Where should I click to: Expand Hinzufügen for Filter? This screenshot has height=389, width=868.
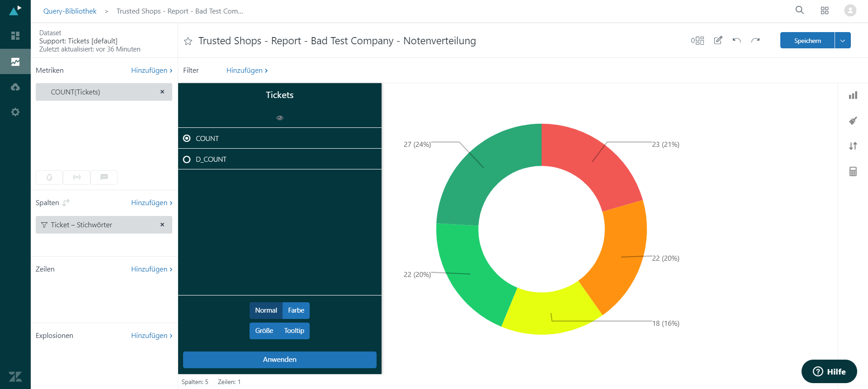coord(247,70)
